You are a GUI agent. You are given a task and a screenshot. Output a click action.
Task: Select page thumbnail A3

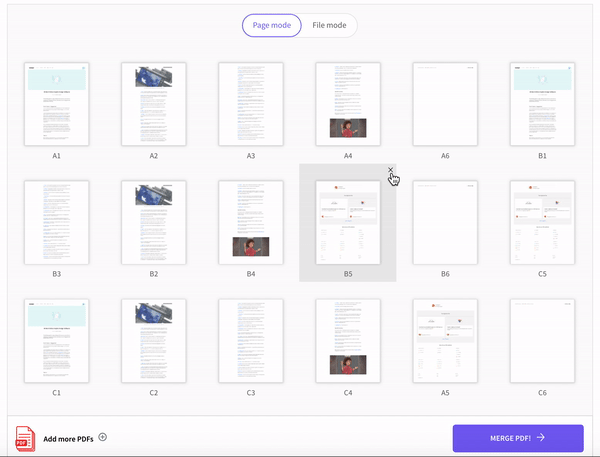pyautogui.click(x=251, y=104)
